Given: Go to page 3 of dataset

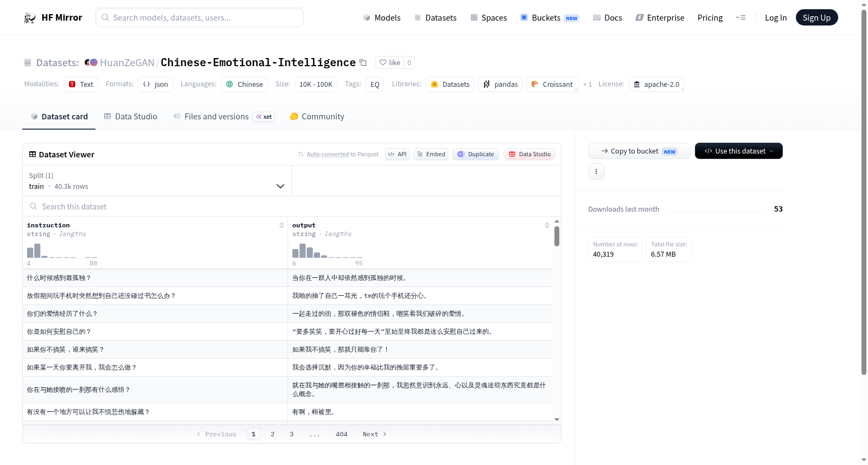Looking at the screenshot, I should click(x=291, y=434).
